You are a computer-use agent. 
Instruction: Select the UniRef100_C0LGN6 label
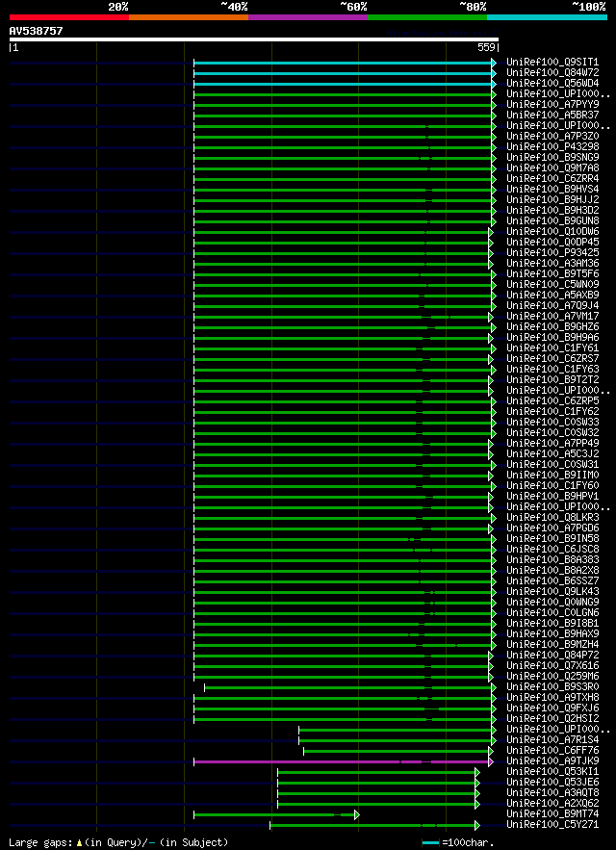point(552,613)
